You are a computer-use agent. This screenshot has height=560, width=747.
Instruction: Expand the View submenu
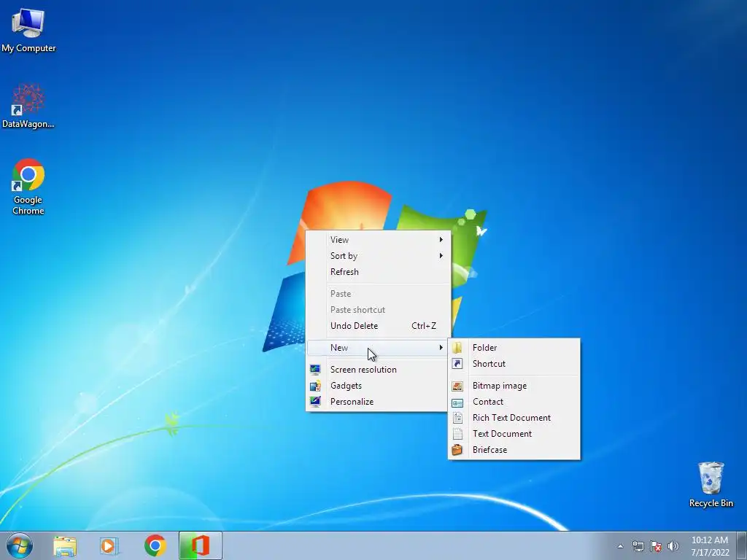(378, 239)
